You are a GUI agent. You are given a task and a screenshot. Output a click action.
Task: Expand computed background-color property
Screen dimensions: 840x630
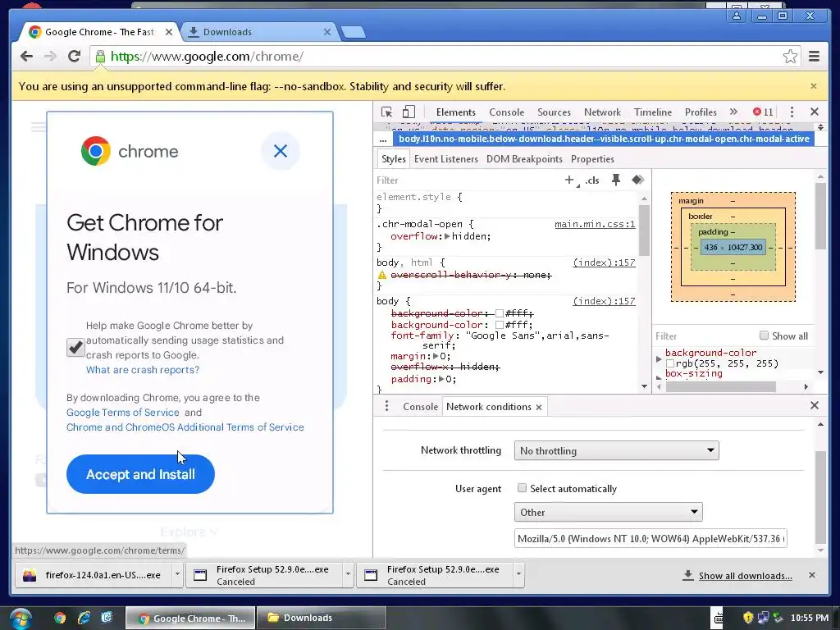coord(659,359)
